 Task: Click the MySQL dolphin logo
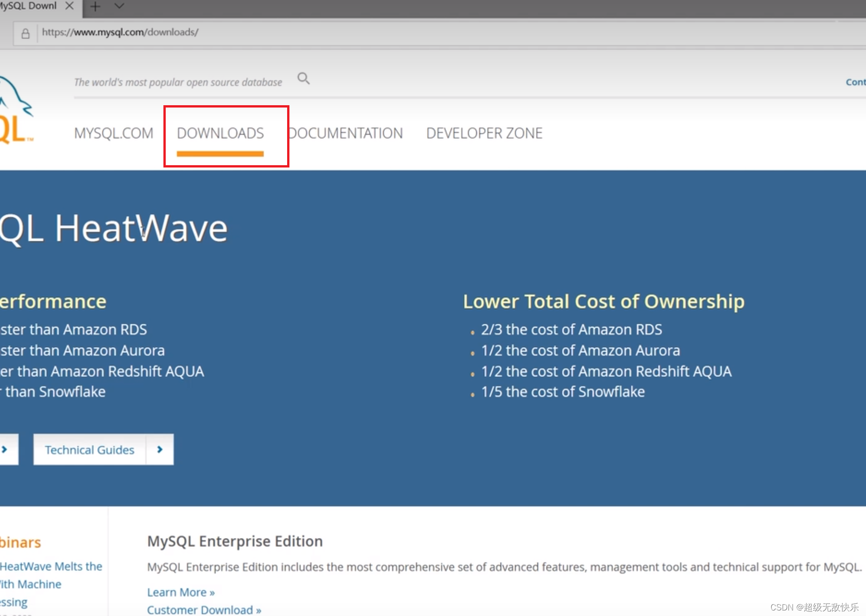coord(16,111)
